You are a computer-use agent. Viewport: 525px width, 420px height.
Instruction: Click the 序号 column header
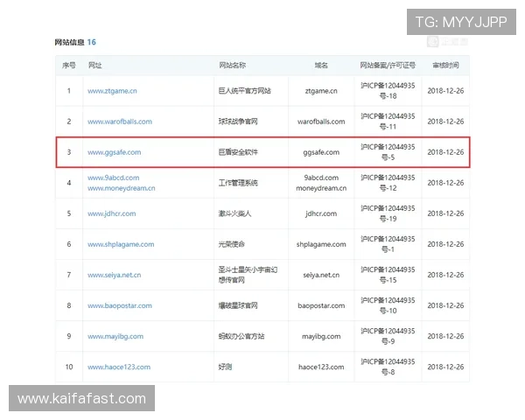[68, 66]
